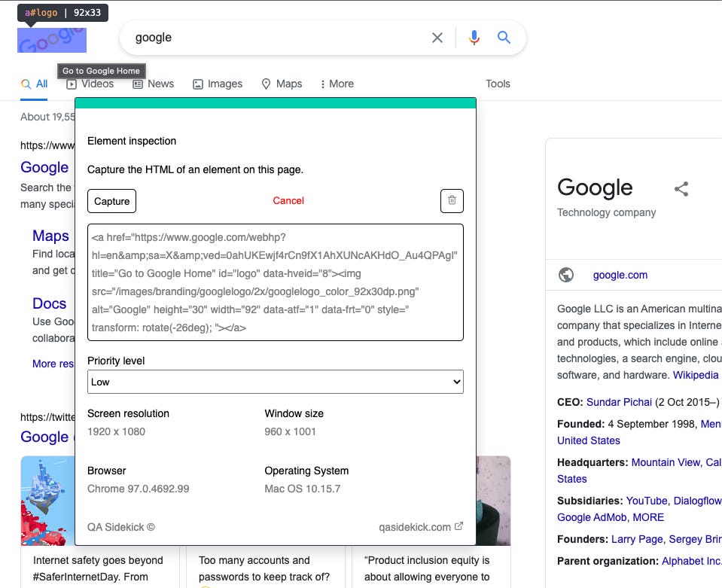Cancel the element inspection
Screen dimensions: 722x588
[x=288, y=201]
